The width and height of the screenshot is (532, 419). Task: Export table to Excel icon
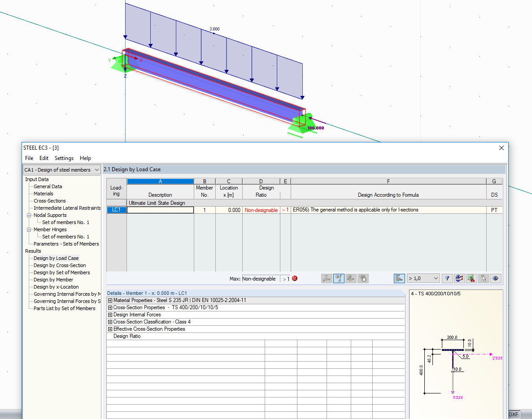[x=471, y=279]
